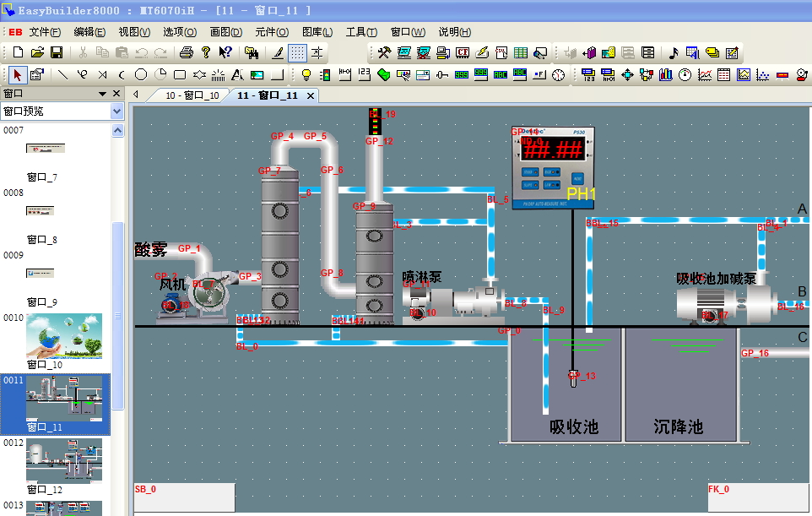Insert a bit lamp object
Screen dimensions: 812x516
pos(306,74)
